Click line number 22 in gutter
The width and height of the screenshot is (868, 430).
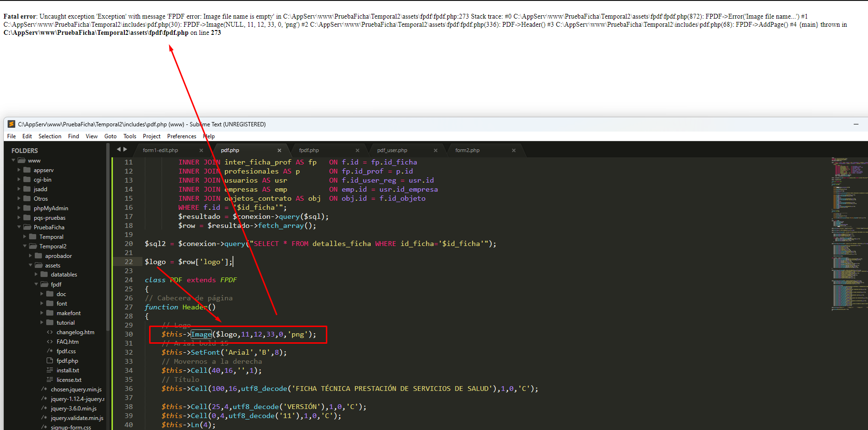tap(129, 262)
